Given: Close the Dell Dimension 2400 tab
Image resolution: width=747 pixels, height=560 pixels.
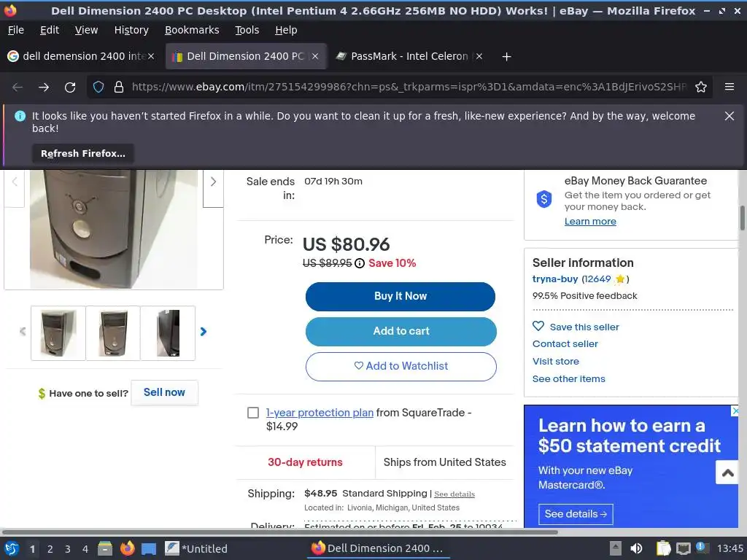Looking at the screenshot, I should 315,56.
